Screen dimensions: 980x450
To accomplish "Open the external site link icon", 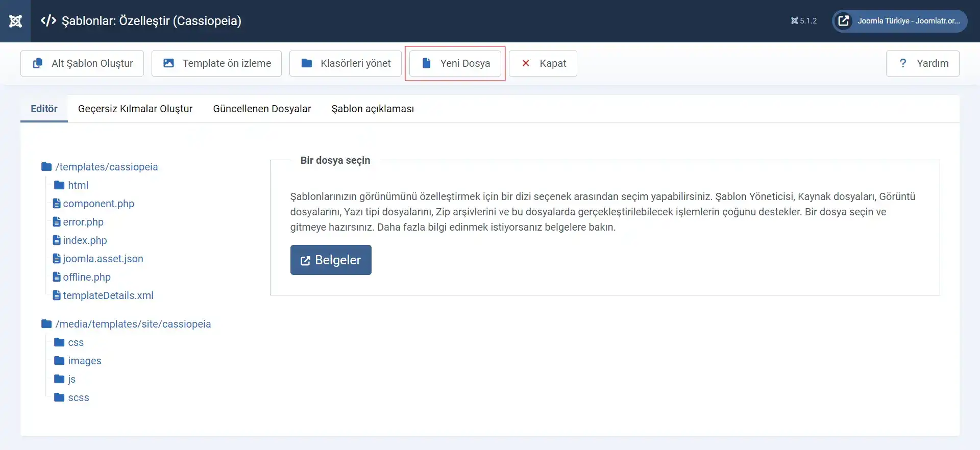I will click(844, 21).
